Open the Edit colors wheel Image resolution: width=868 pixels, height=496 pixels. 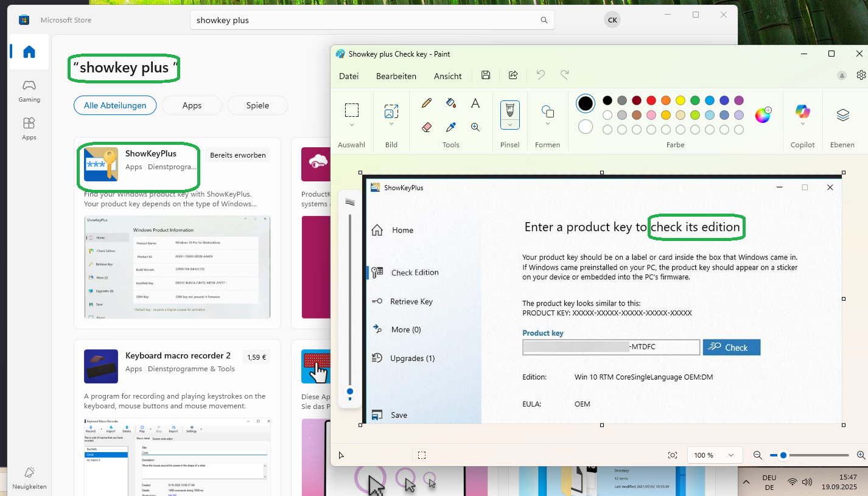[763, 114]
